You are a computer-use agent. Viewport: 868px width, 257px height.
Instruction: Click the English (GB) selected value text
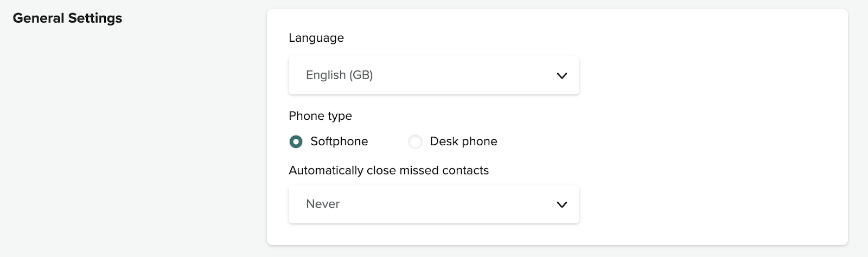tap(339, 75)
